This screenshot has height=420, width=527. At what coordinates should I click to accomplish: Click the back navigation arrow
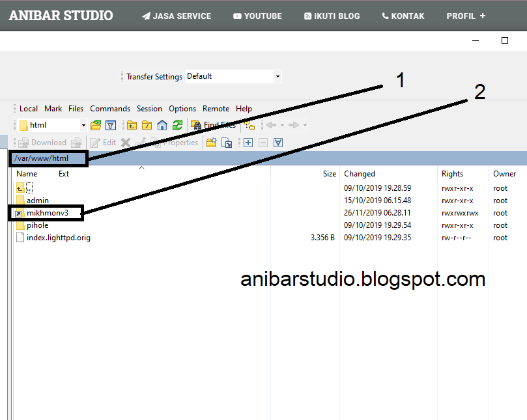pyautogui.click(x=271, y=125)
